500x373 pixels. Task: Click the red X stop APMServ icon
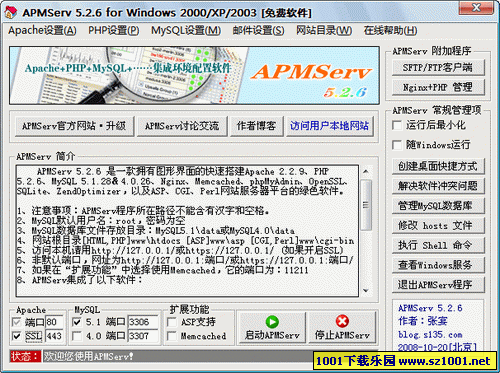click(x=342, y=321)
